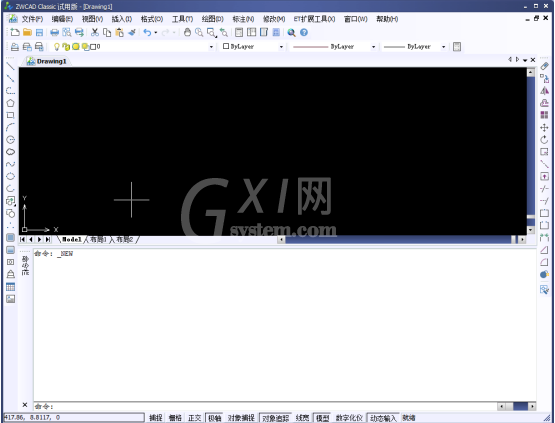Screen dimensions: 555x423
Task: Toggle Object Snap (对象捕捉) in the status bar
Action: [x=241, y=418]
